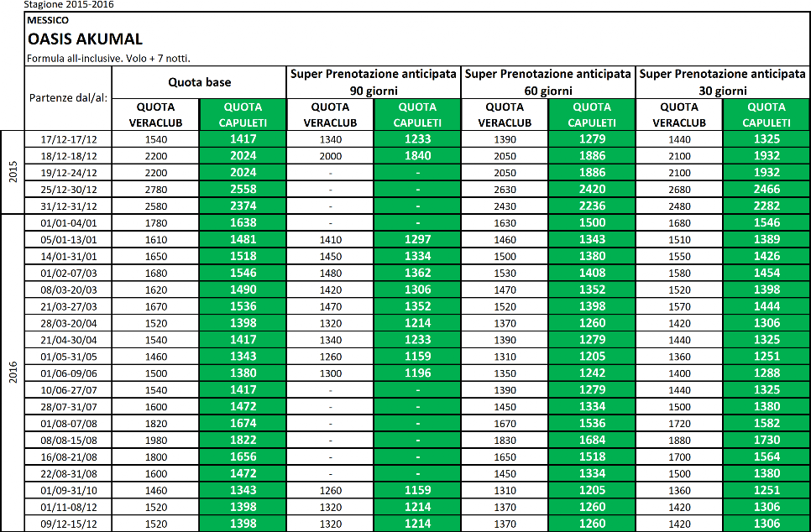Select the 01/05-31/05 departure date cell
Screen dimensions: 811x532
[x=68, y=357]
